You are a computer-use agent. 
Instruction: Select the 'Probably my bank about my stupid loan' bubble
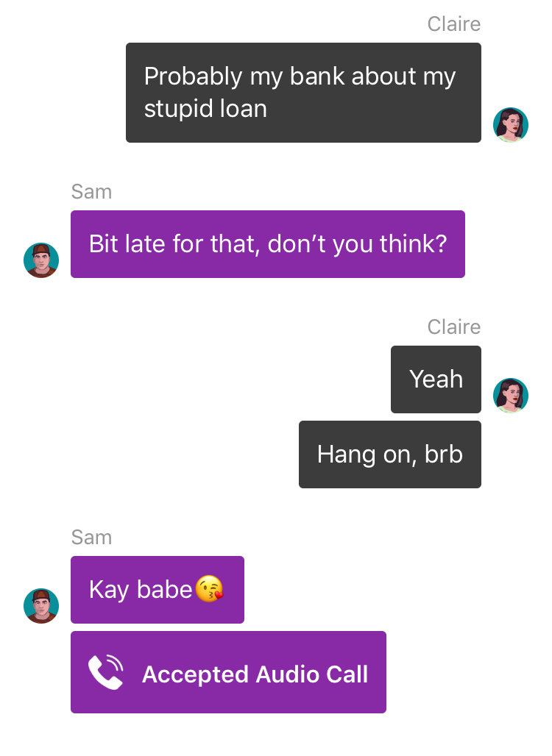[x=303, y=93]
